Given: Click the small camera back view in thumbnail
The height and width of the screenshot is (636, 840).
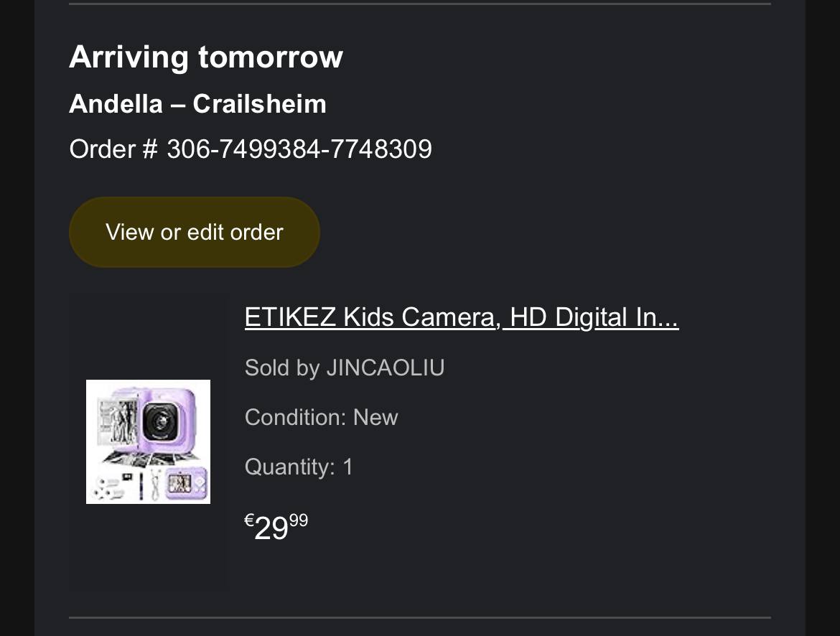Looking at the screenshot, I should click(185, 483).
